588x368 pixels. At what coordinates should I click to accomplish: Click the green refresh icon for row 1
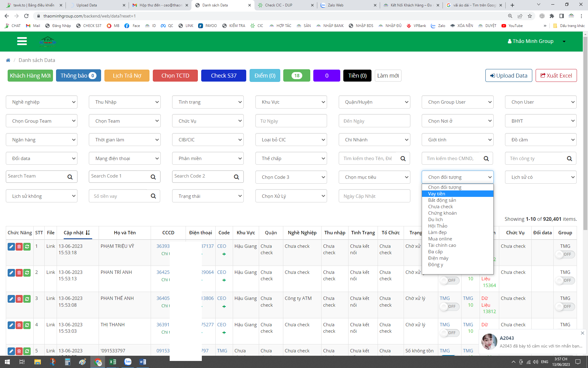click(x=27, y=247)
